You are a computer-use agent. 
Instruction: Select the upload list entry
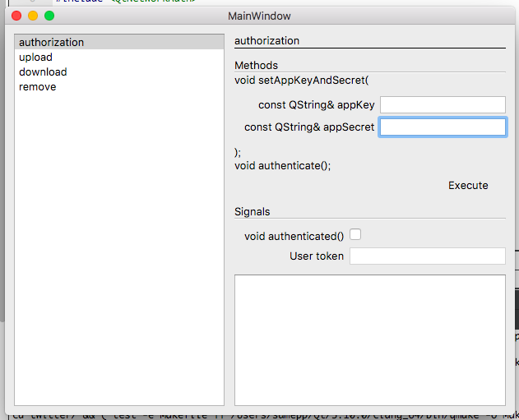(x=35, y=58)
